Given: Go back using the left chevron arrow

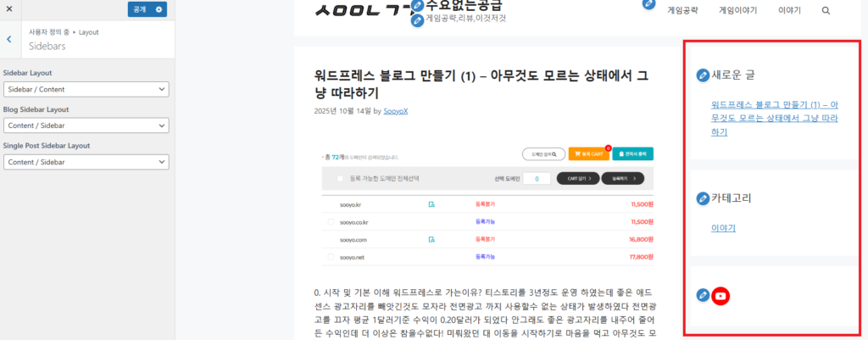Looking at the screenshot, I should click(x=8, y=39).
